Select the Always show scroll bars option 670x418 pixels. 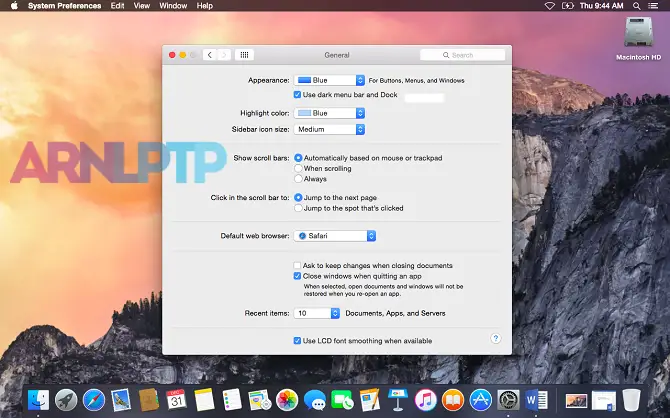point(298,179)
